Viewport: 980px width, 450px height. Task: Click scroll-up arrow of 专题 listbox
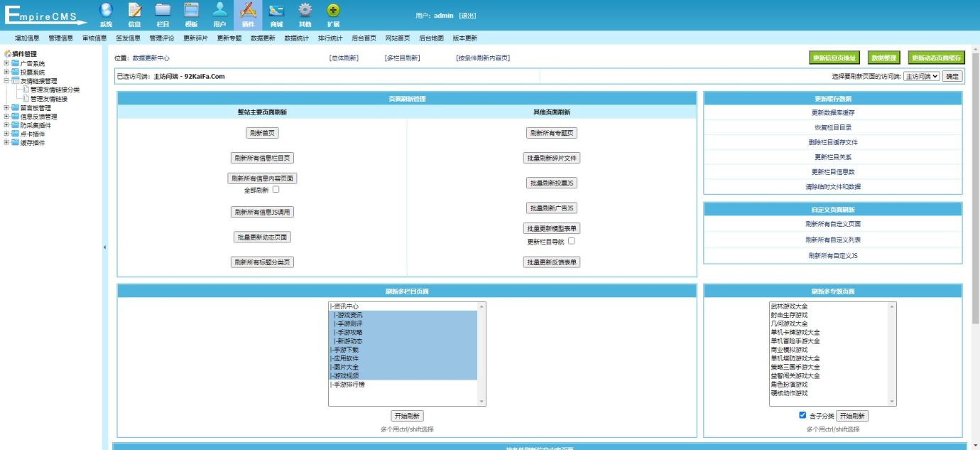coord(892,306)
